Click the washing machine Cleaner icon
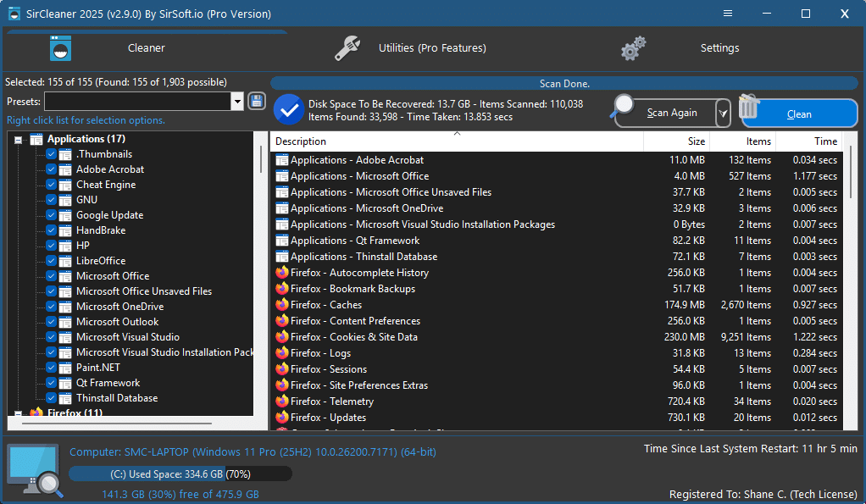Viewport: 866px width, 504px height. tap(60, 48)
